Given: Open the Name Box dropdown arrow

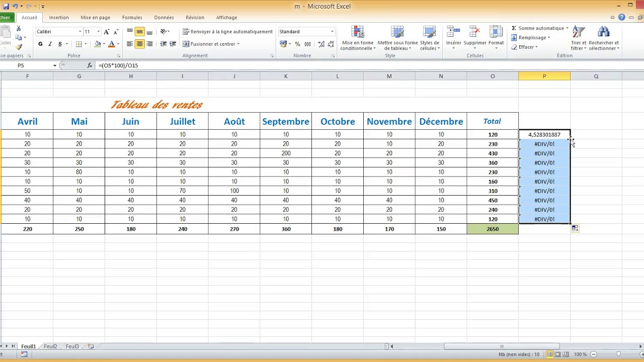Looking at the screenshot, I should coord(55,65).
